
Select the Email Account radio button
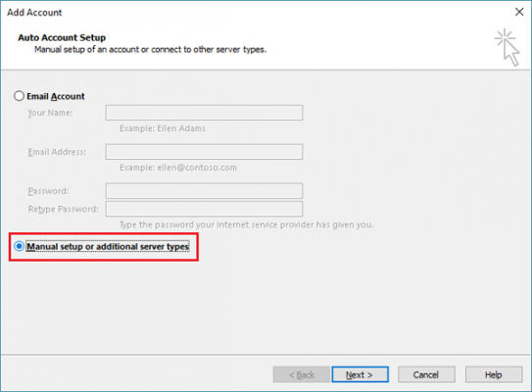click(19, 96)
